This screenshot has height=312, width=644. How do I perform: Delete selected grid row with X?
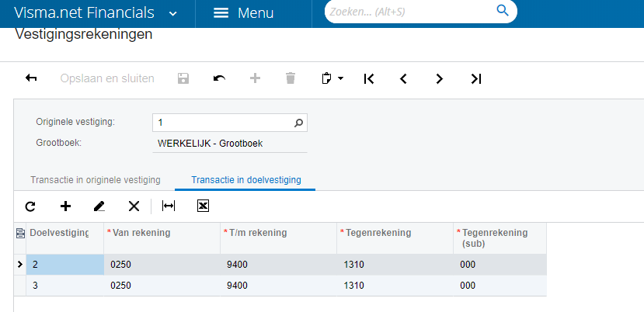pyautogui.click(x=134, y=206)
